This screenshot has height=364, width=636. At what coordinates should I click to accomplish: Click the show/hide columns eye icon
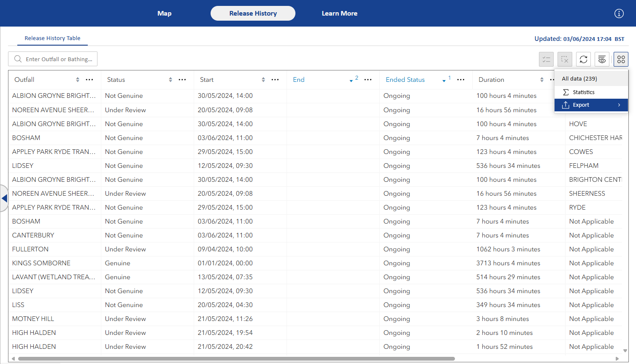pos(602,59)
